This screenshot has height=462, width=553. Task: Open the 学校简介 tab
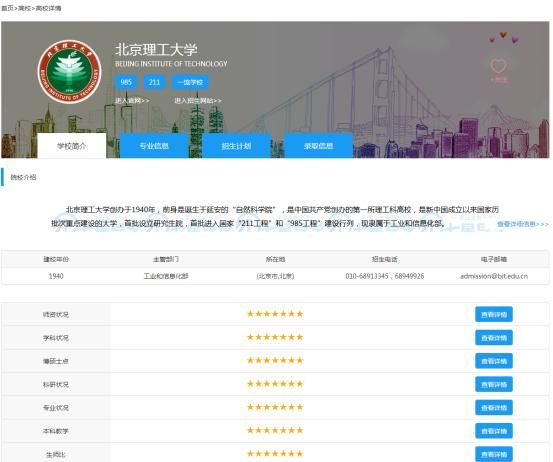(x=72, y=146)
